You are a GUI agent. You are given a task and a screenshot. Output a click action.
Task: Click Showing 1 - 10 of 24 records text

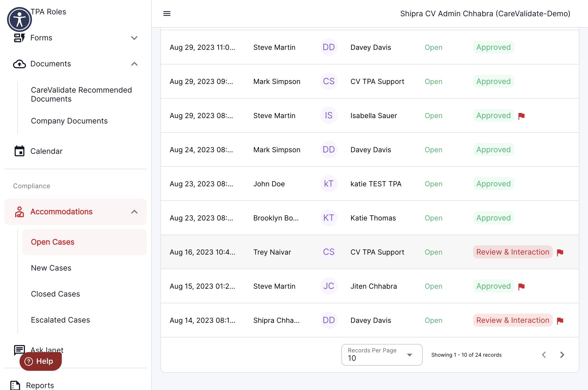tap(466, 355)
